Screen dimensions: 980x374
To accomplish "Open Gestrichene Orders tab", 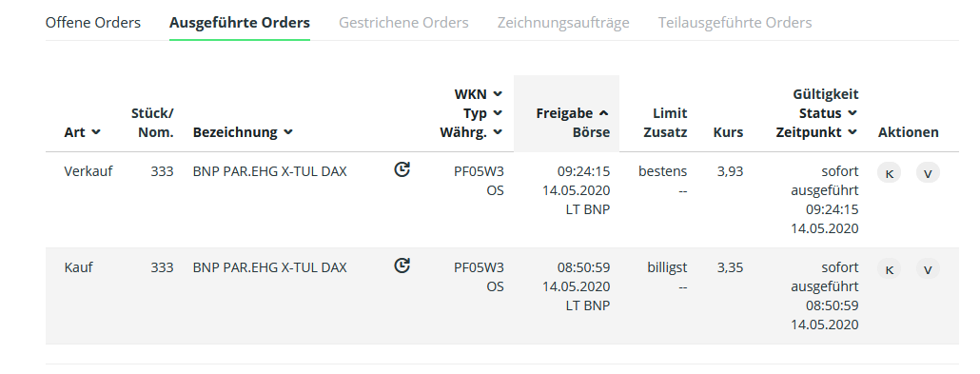I will [403, 23].
